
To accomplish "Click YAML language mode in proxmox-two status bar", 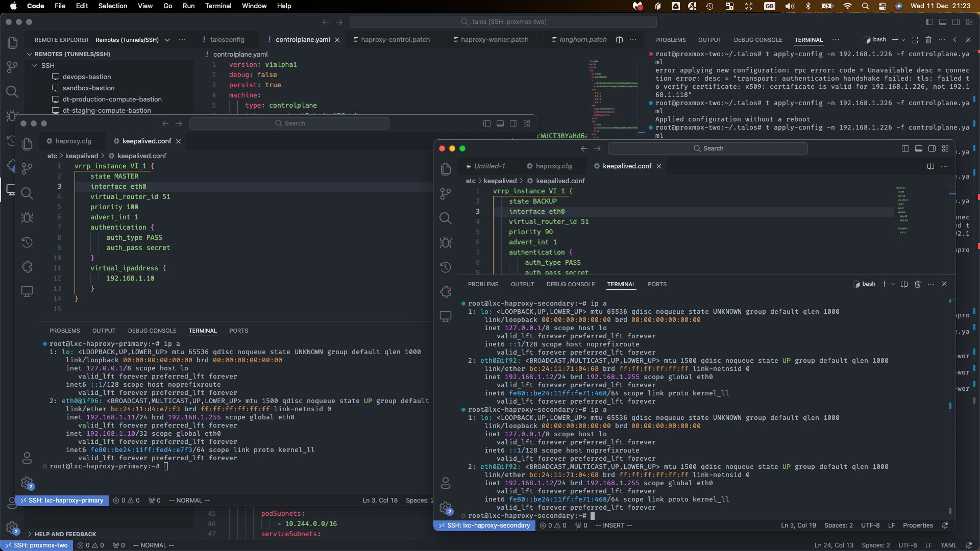I will click(948, 545).
